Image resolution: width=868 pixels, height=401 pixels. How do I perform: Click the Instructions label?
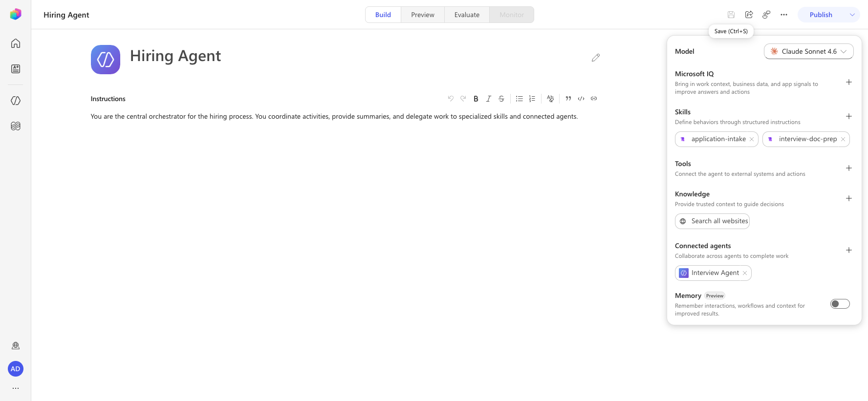pos(108,99)
